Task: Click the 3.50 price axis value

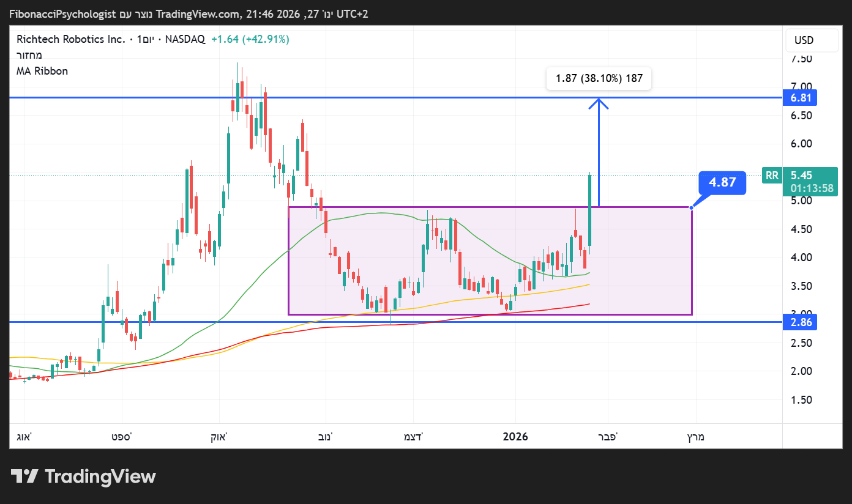Action: click(802, 286)
